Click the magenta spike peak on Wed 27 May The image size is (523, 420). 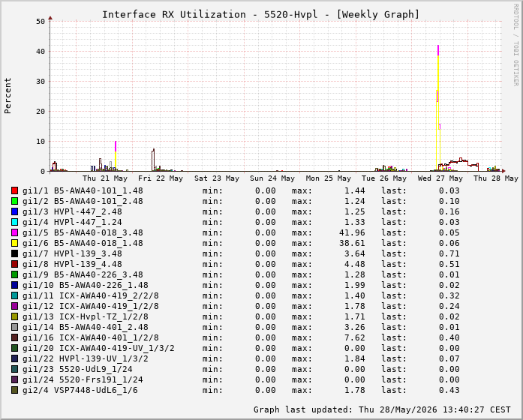(x=438, y=50)
